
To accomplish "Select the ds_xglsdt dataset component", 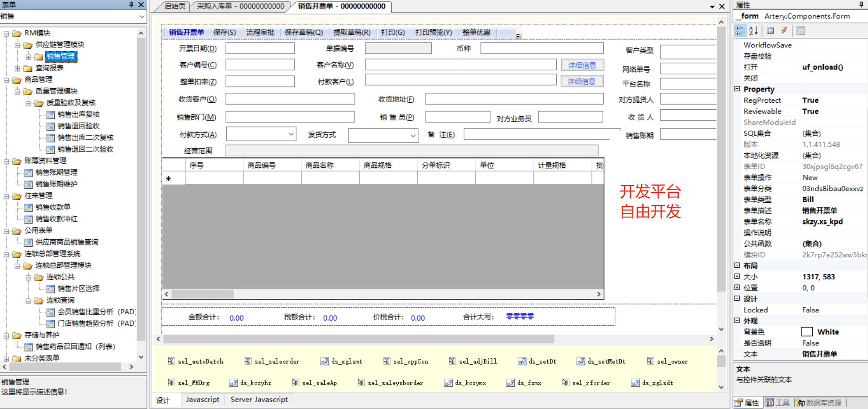I will [x=635, y=383].
